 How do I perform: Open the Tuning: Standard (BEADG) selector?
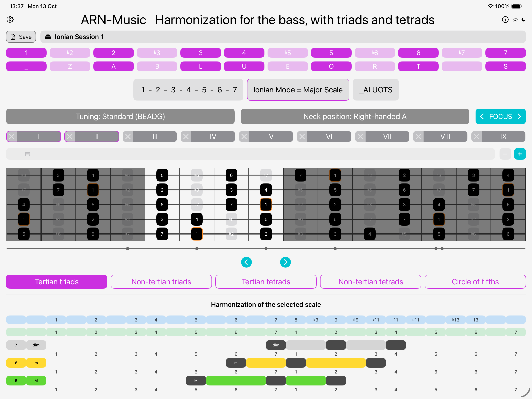click(120, 116)
